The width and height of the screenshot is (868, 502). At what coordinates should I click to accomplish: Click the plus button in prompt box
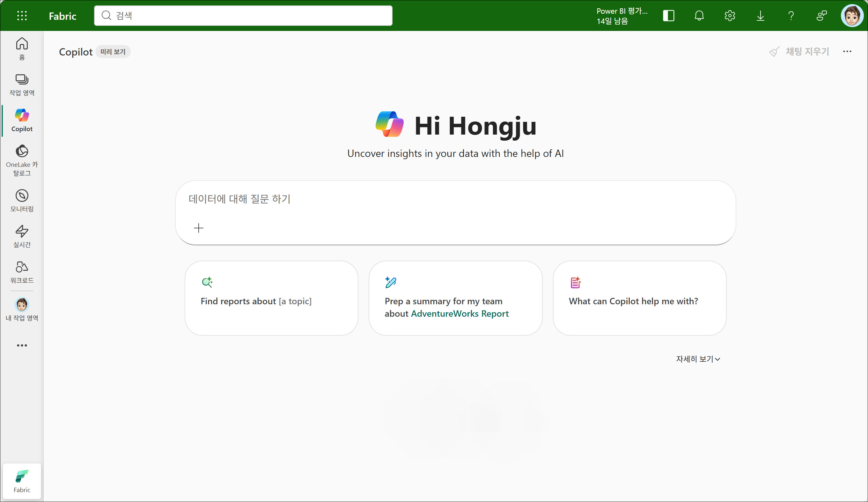(x=198, y=228)
